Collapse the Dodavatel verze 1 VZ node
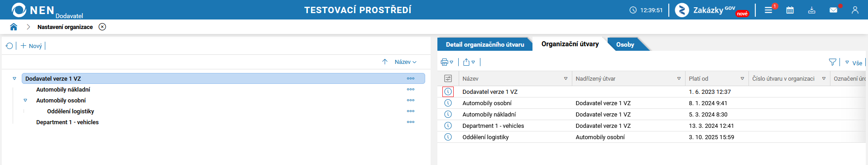The image size is (868, 165). pos(14,78)
